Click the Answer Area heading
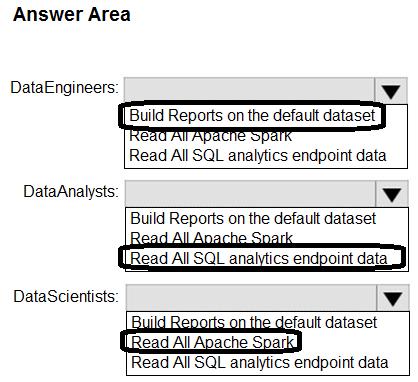418x382 pixels. pyautogui.click(x=72, y=15)
